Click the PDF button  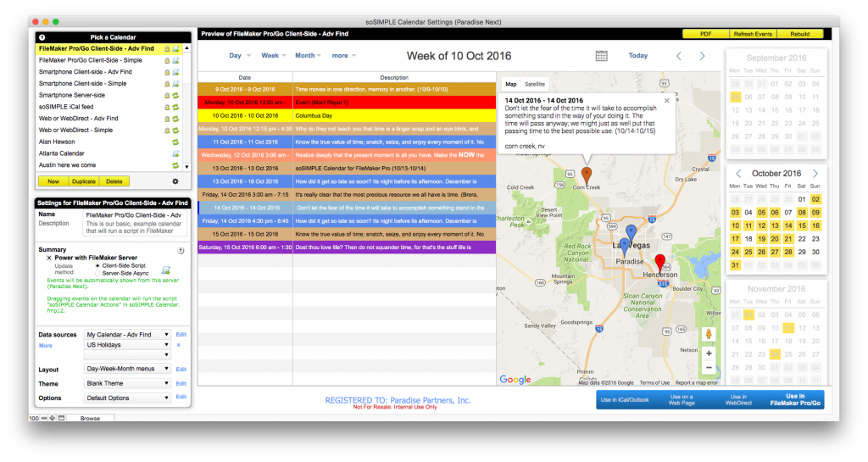tap(706, 34)
